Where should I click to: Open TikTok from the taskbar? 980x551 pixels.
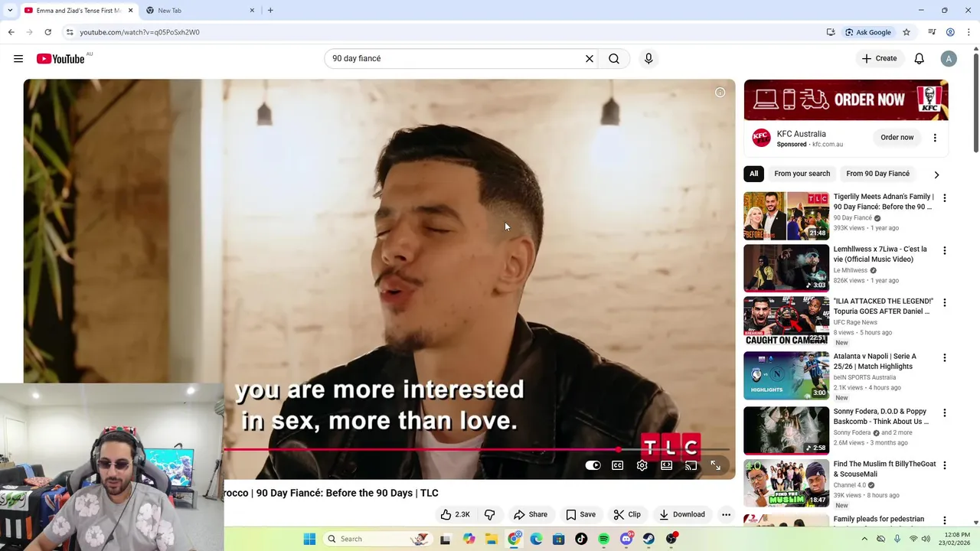[581, 539]
